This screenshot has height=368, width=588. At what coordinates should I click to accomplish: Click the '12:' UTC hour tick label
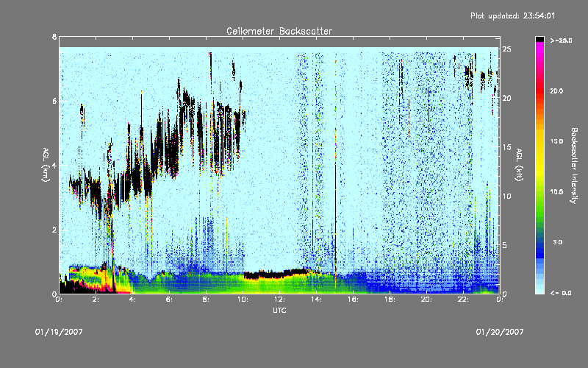(x=279, y=300)
